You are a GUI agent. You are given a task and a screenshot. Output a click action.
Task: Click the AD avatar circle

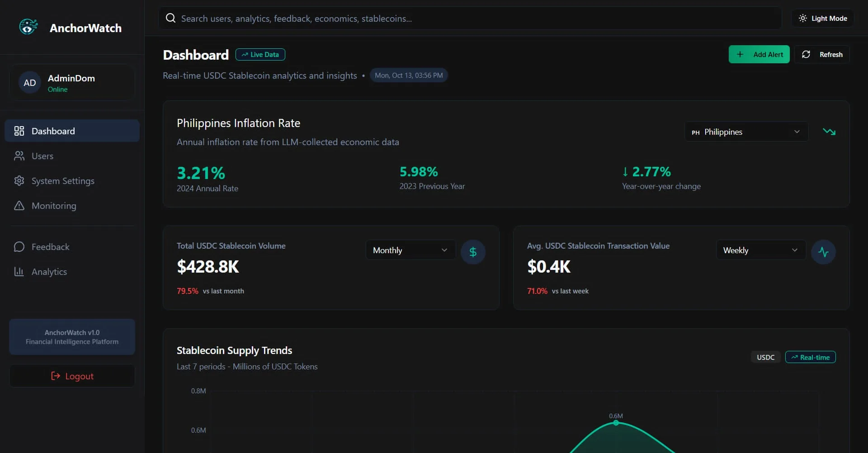click(30, 83)
